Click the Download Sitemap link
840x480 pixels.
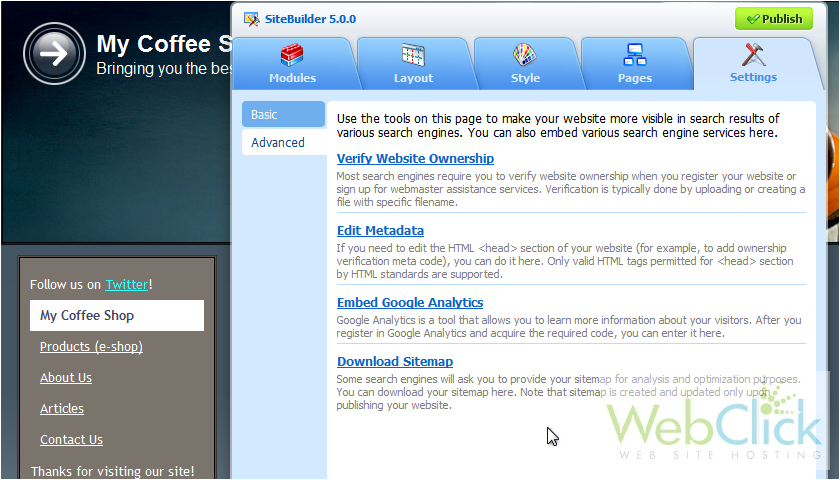[x=395, y=362]
